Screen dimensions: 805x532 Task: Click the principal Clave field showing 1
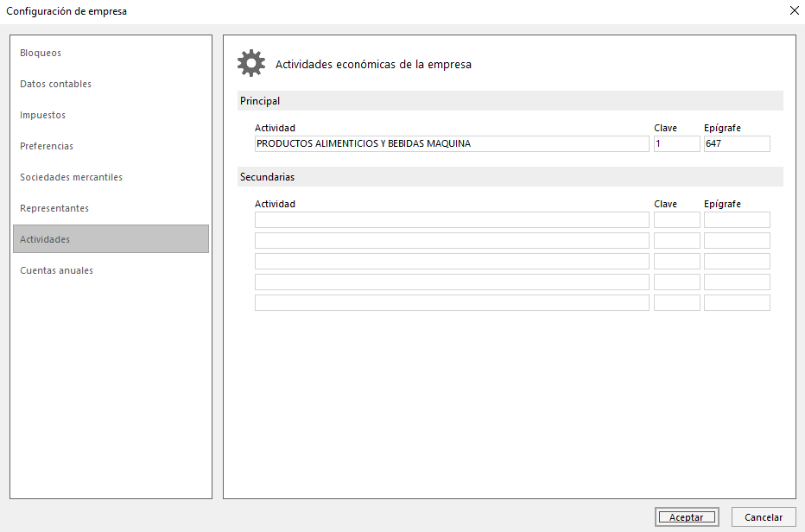[x=676, y=143]
